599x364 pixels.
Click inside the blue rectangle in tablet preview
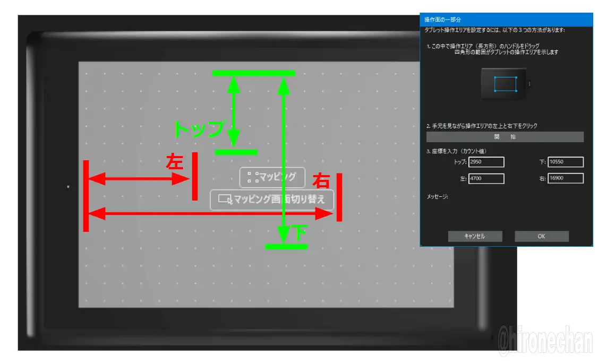click(x=505, y=84)
